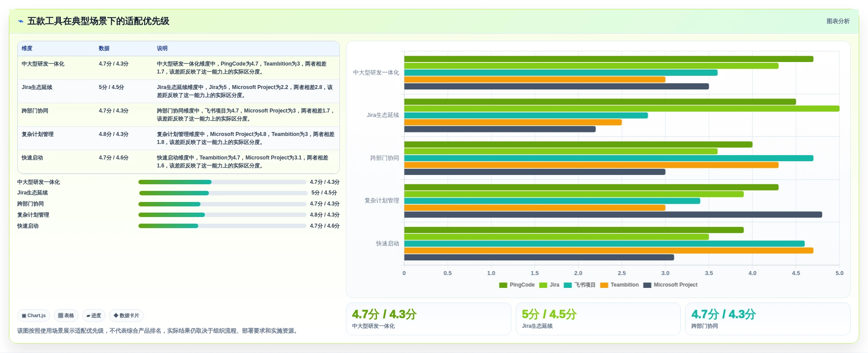Click chart axis label Jira生态延续

tap(383, 115)
